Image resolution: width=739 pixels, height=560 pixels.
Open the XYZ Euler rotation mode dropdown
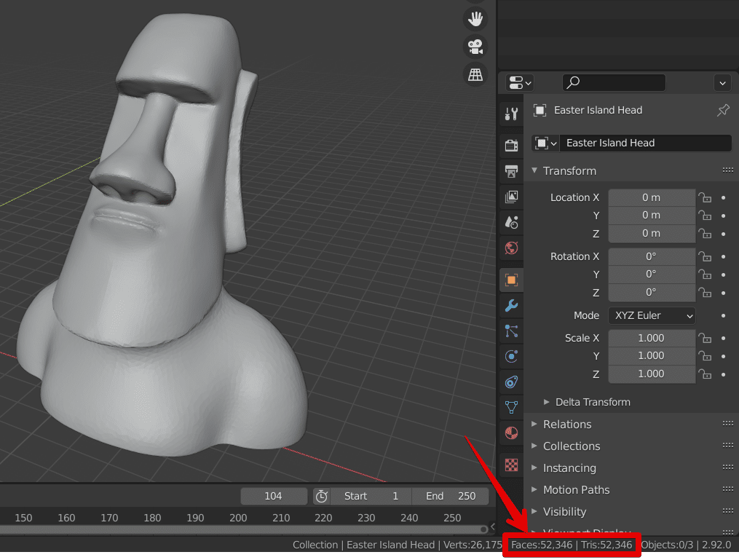click(652, 316)
